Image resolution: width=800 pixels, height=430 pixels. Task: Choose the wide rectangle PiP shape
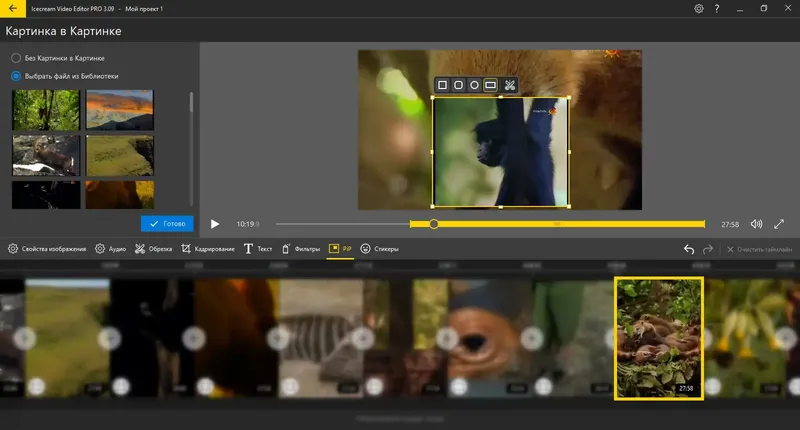(x=490, y=85)
